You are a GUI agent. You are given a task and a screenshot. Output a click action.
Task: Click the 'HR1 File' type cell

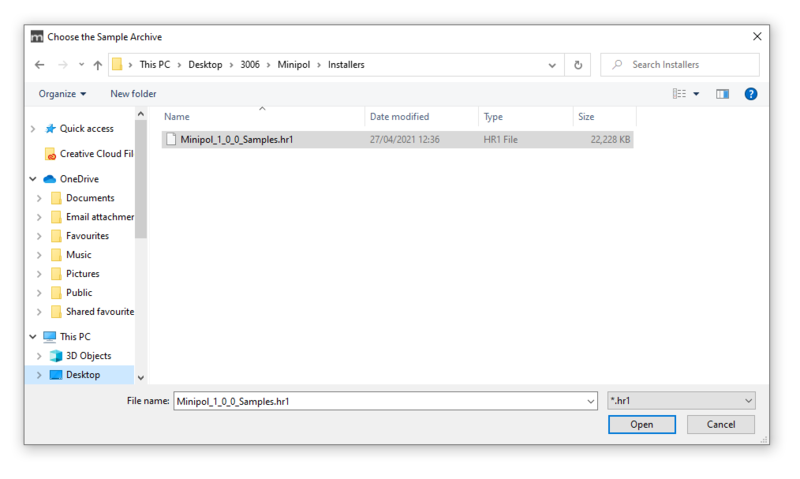tap(501, 140)
